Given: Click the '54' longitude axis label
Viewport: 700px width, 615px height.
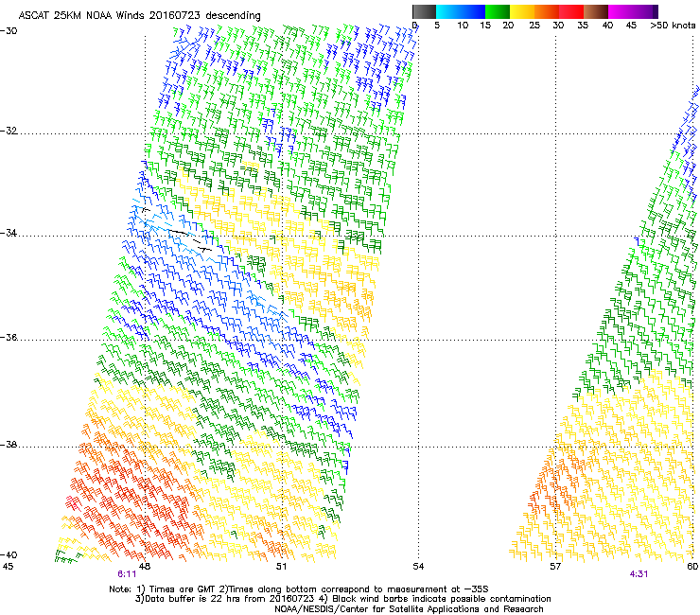Looking at the screenshot, I should point(418,567).
